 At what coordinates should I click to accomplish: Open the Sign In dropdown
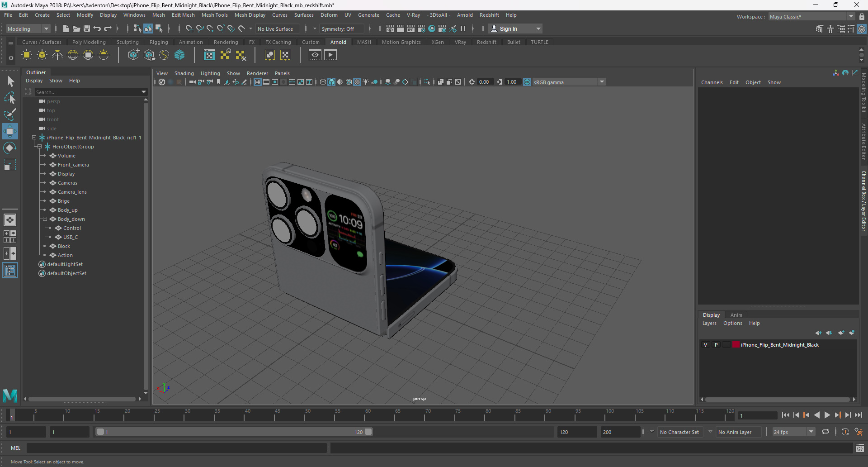[x=515, y=29]
